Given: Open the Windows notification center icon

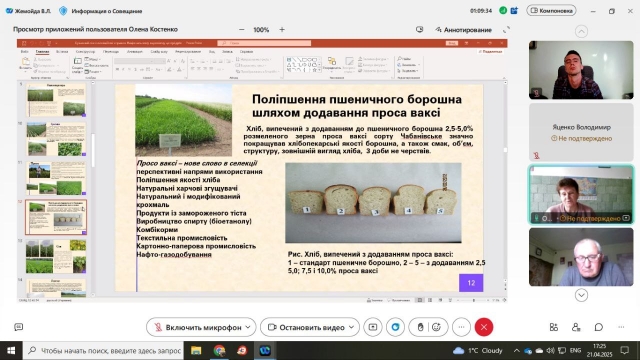Looking at the screenshot, I should [x=624, y=350].
